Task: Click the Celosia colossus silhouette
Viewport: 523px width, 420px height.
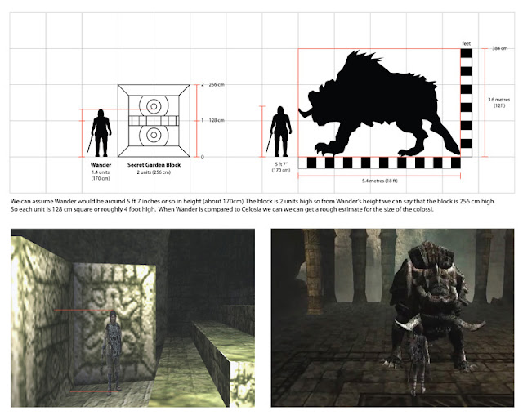Action: coord(379,104)
